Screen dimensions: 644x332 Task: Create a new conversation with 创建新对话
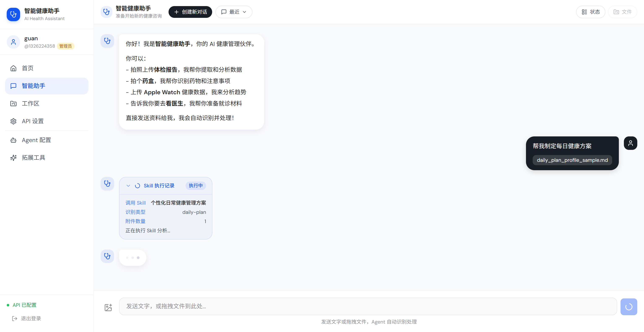(190, 12)
